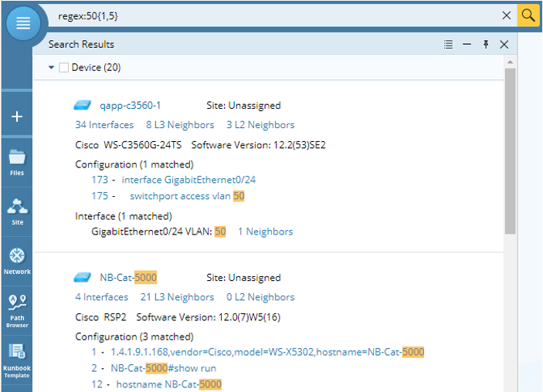Viewport: 543px width, 392px height.
Task: Select text Configuration (3 matched)
Action: point(134,336)
